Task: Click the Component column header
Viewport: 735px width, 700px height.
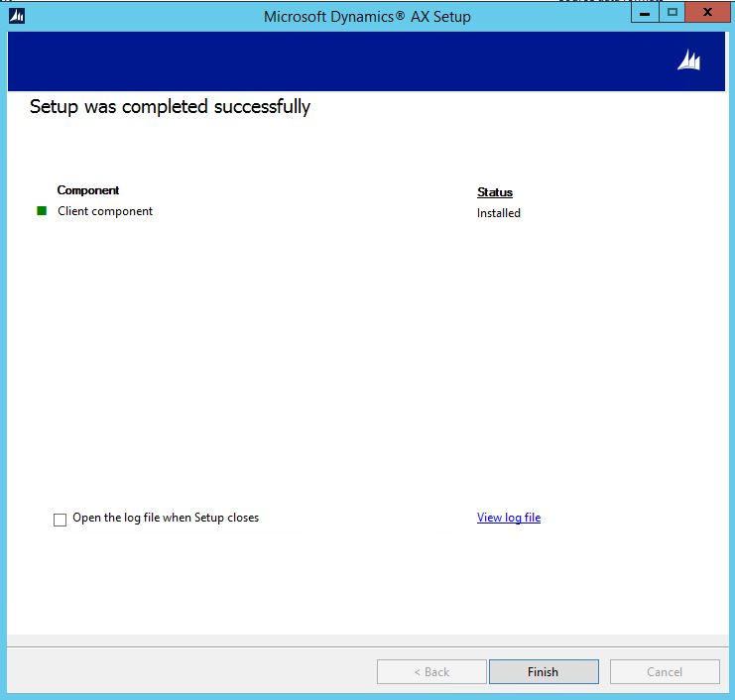Action: 87,190
